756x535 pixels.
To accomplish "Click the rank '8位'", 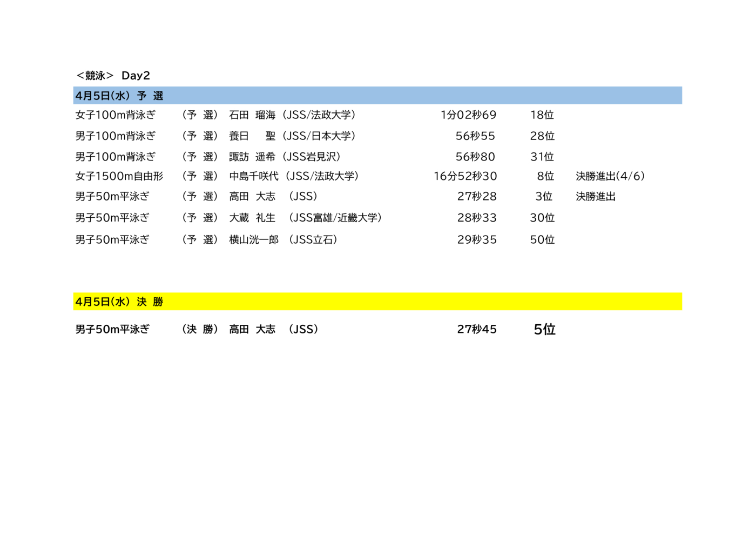I will tap(545, 176).
